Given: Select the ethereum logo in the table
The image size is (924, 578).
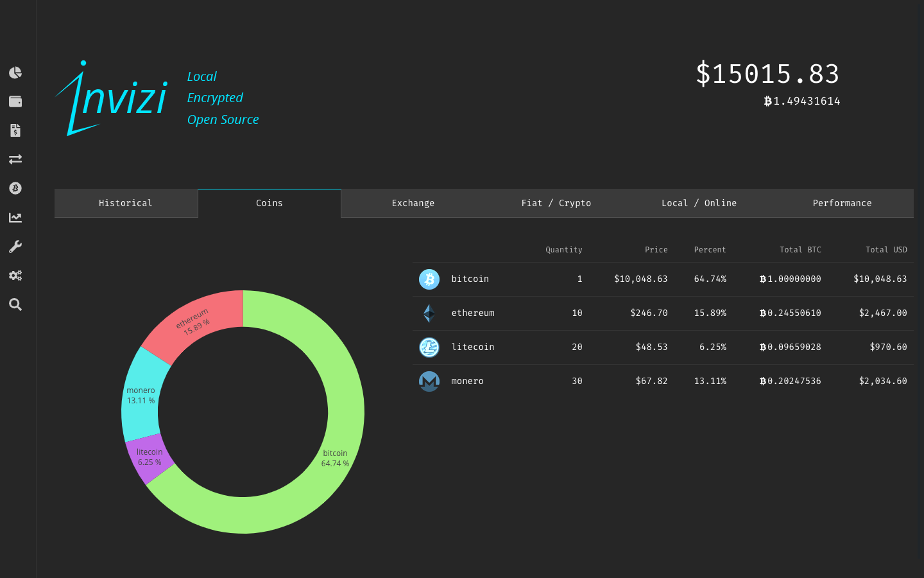Looking at the screenshot, I should pyautogui.click(x=429, y=313).
